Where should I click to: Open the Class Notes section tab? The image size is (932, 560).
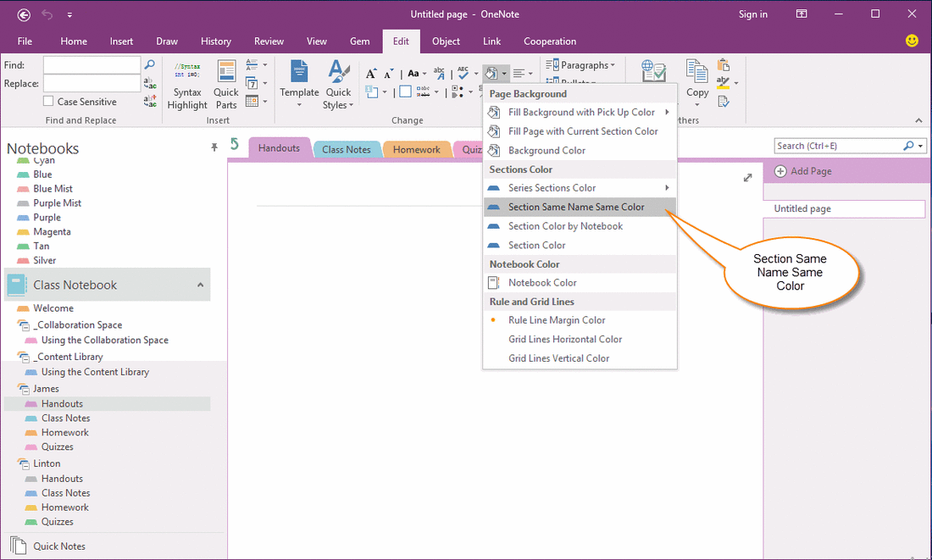tap(347, 149)
